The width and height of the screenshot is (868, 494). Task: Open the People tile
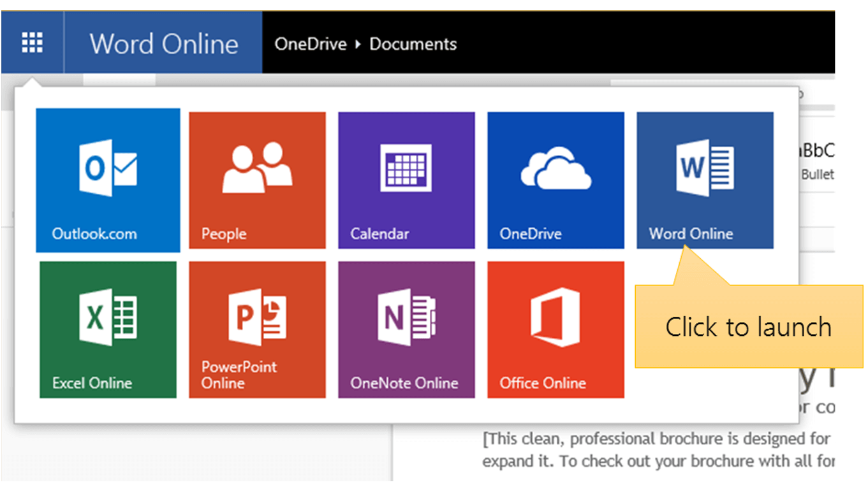(258, 180)
